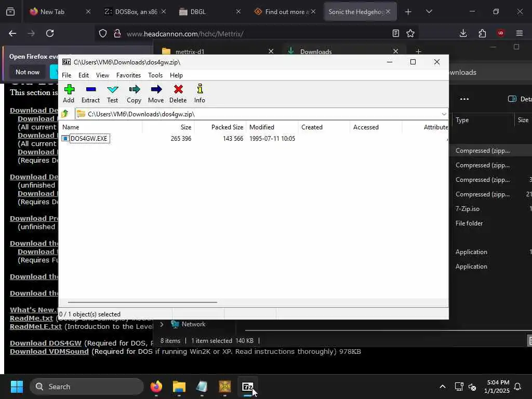This screenshot has height=399, width=532.
Task: Add a new File Explorer tab
Action: coord(418,51)
